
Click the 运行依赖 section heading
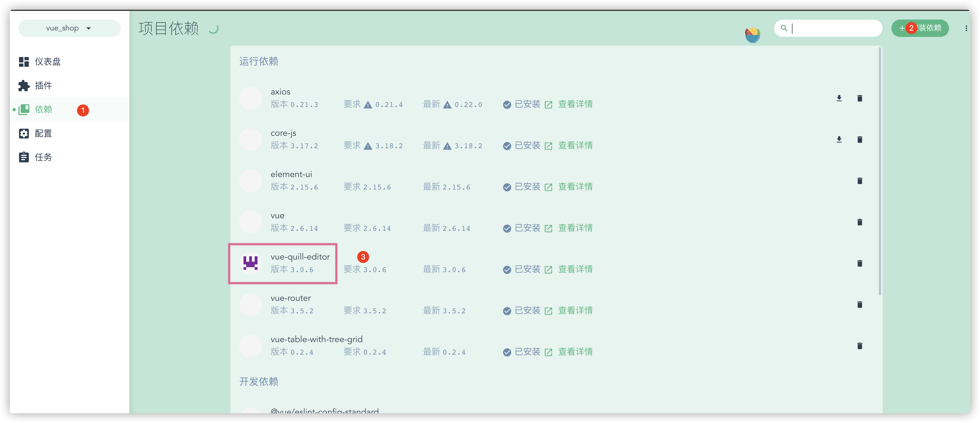259,61
